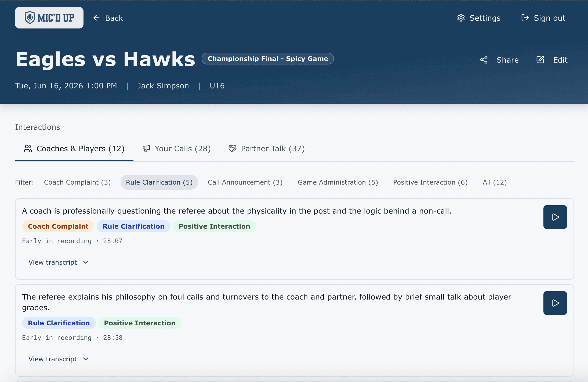Filter by Coach Complaint (3)

(77, 182)
